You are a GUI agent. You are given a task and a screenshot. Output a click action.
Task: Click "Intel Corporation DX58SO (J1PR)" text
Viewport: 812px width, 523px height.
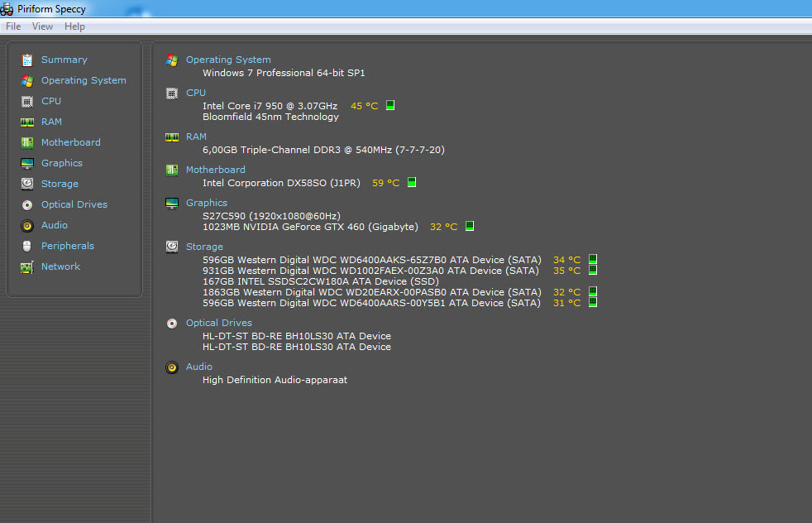coord(281,183)
